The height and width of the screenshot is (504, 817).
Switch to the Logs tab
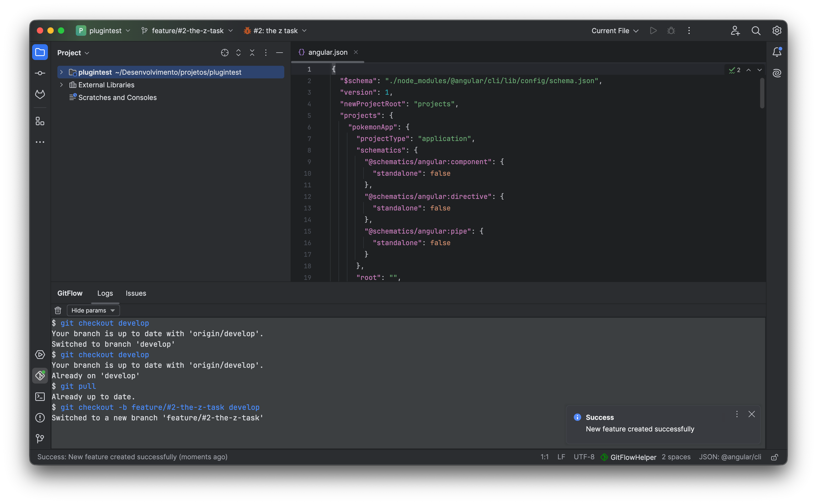click(x=105, y=293)
